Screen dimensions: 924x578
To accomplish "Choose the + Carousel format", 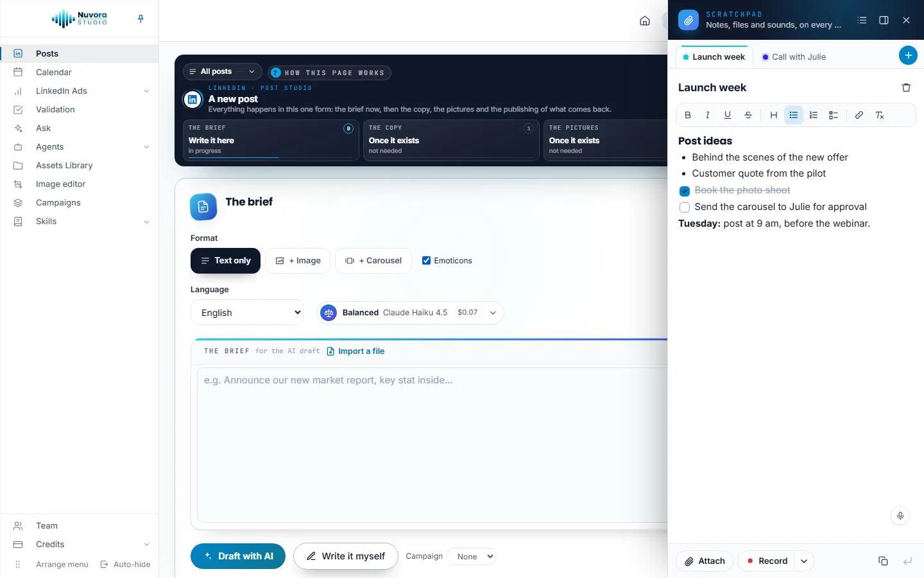I will click(x=373, y=261).
